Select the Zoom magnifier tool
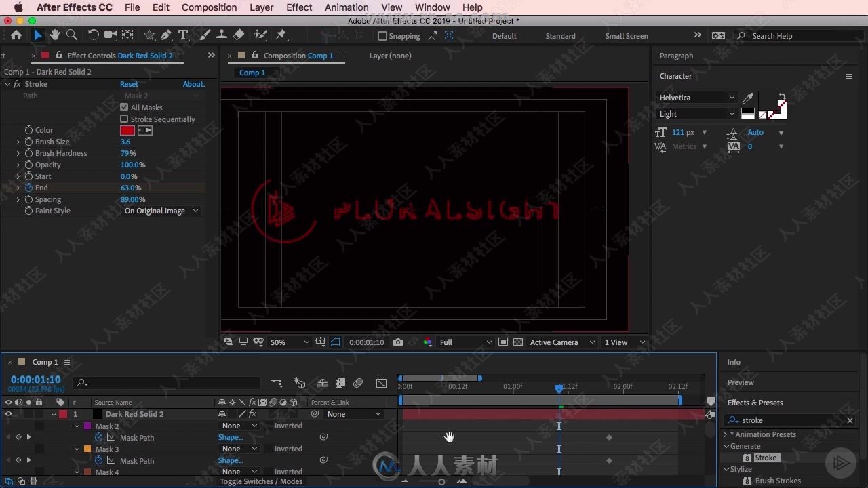Screen dimensions: 868x488 [72, 35]
